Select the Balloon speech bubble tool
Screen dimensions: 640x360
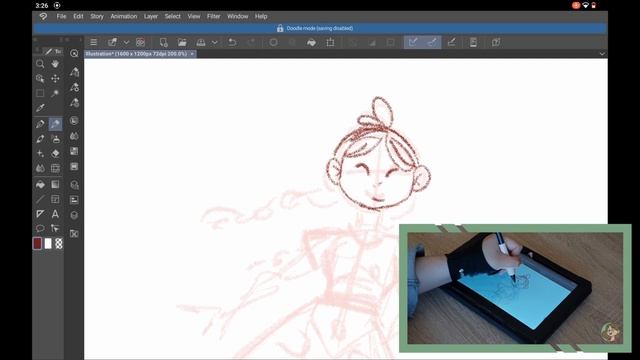[40, 228]
